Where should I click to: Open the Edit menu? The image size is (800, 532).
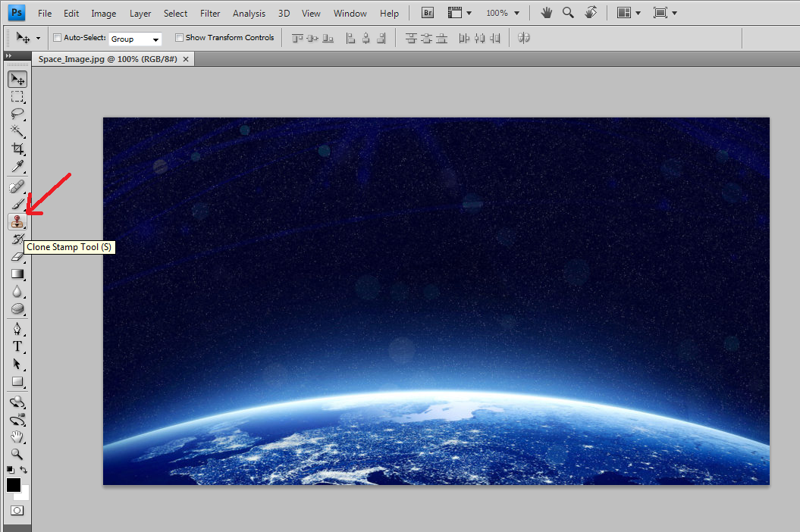coord(71,13)
